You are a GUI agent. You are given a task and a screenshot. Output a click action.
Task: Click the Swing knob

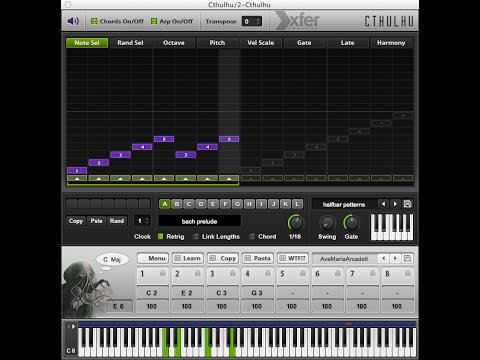327,222
